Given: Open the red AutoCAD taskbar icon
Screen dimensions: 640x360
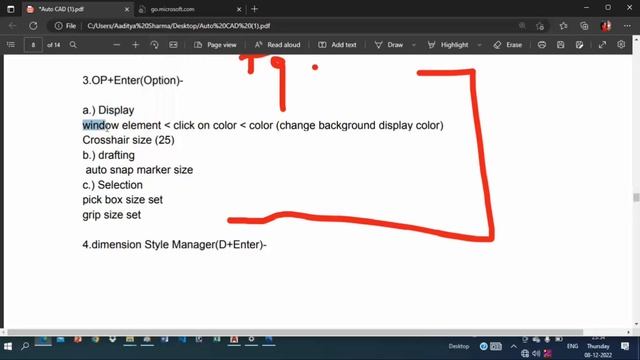Looking at the screenshot, I should 234,340.
